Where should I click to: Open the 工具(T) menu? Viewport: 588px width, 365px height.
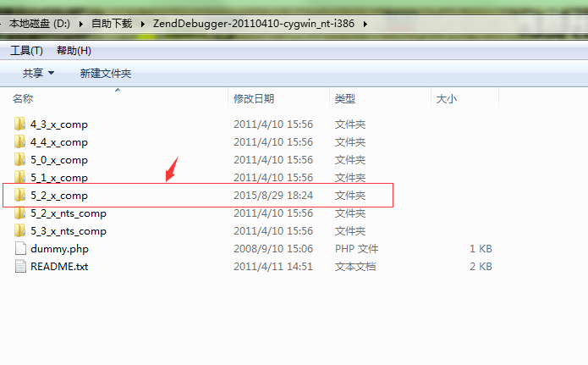coord(26,51)
